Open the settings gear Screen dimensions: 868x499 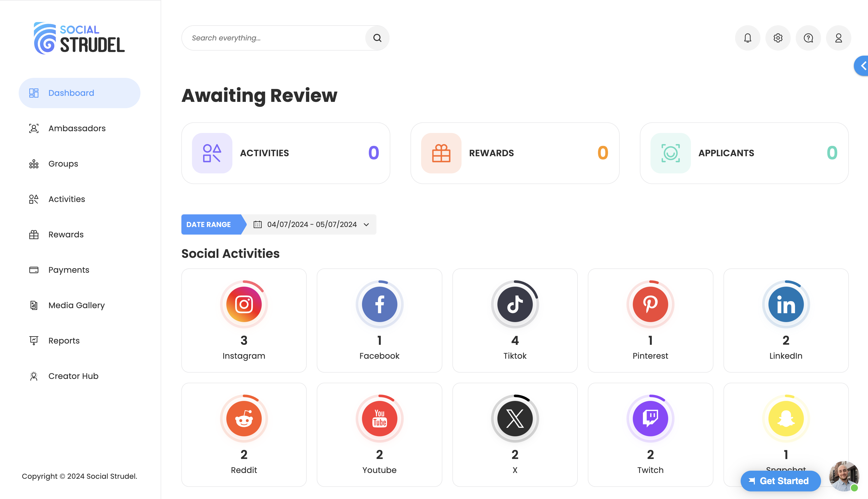(778, 38)
